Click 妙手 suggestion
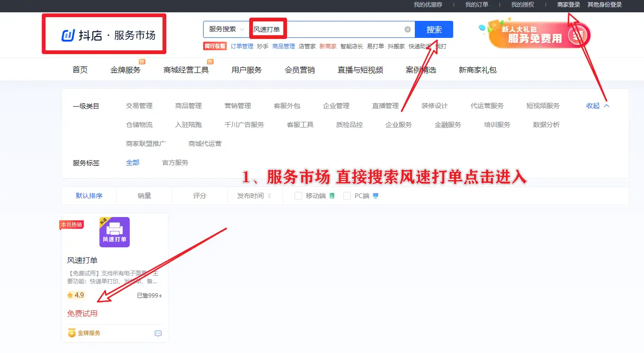 (263, 46)
